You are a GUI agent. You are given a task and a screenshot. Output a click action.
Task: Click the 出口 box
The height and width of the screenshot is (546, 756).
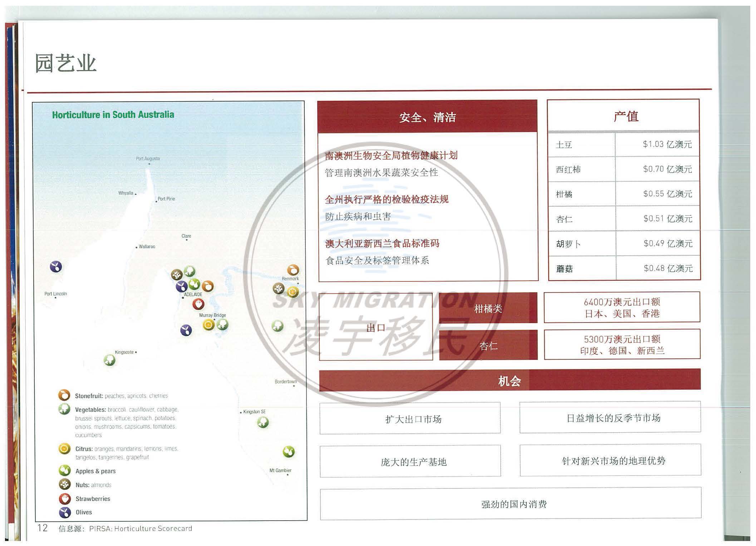click(x=375, y=327)
